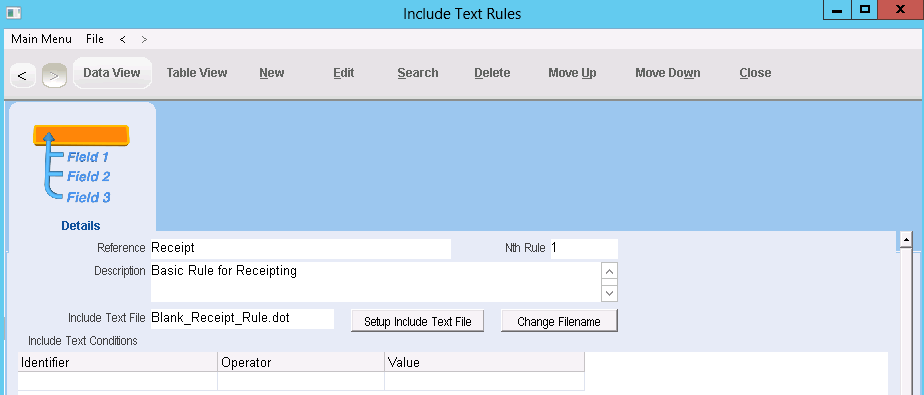Click inside the Description text area

tap(376, 282)
